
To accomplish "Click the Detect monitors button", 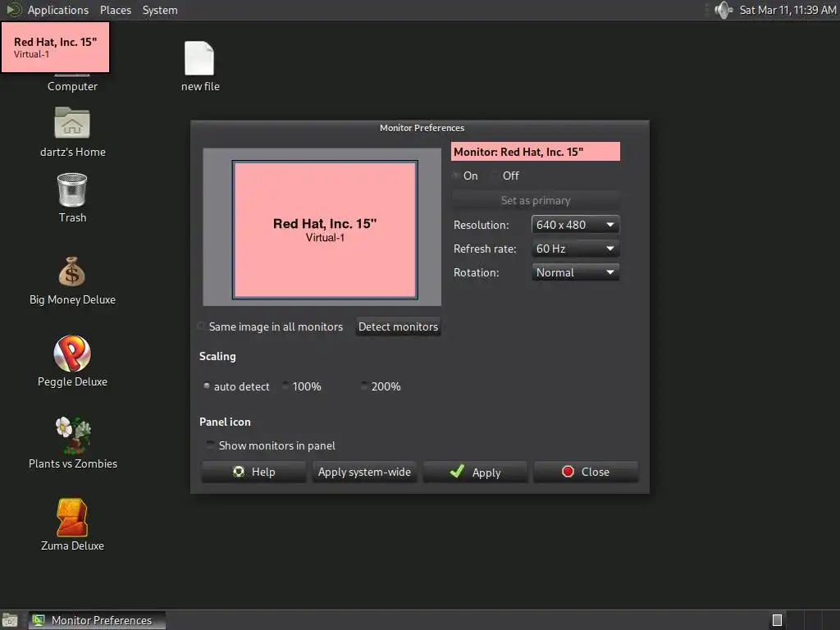I will 398,326.
